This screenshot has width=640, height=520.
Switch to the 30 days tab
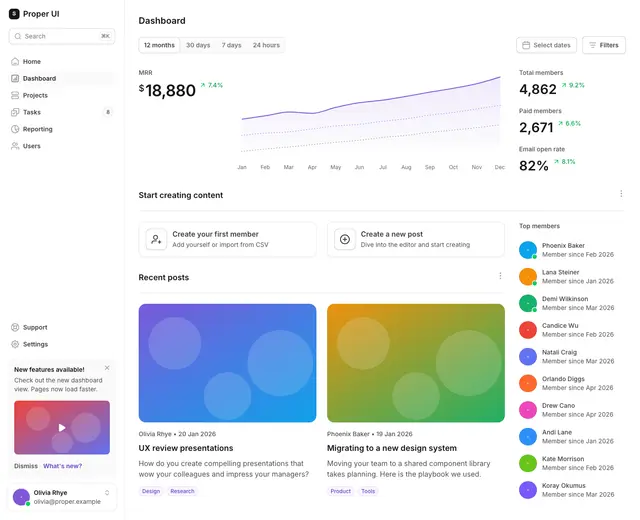(x=198, y=45)
